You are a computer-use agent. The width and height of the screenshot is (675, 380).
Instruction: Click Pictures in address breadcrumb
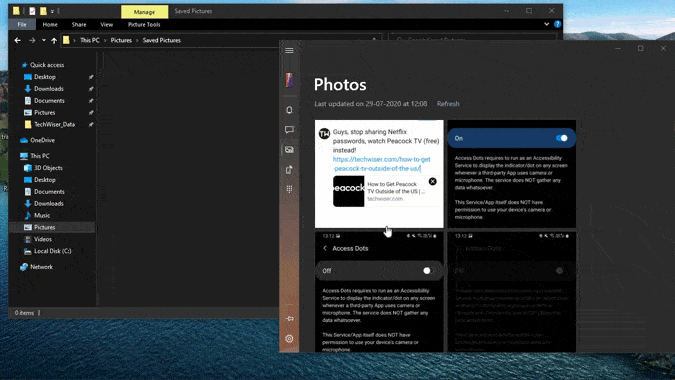tap(121, 40)
